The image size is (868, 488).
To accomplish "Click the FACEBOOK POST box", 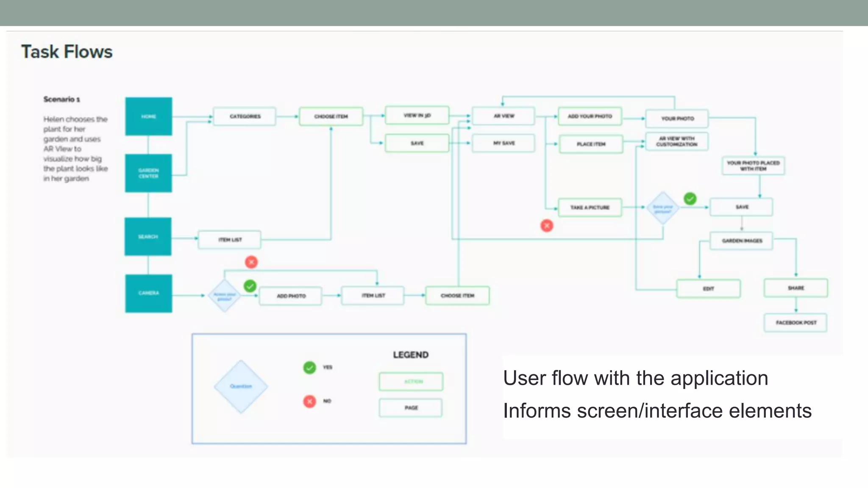I will tap(796, 323).
